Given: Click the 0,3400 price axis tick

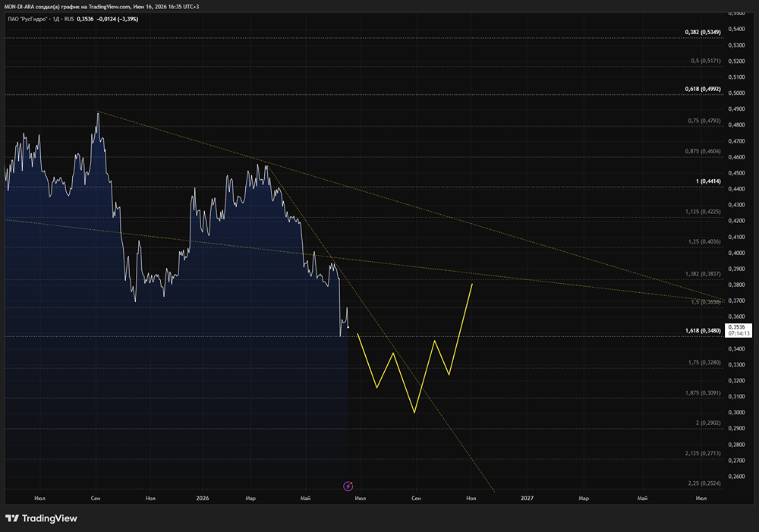Looking at the screenshot, I should [x=736, y=348].
